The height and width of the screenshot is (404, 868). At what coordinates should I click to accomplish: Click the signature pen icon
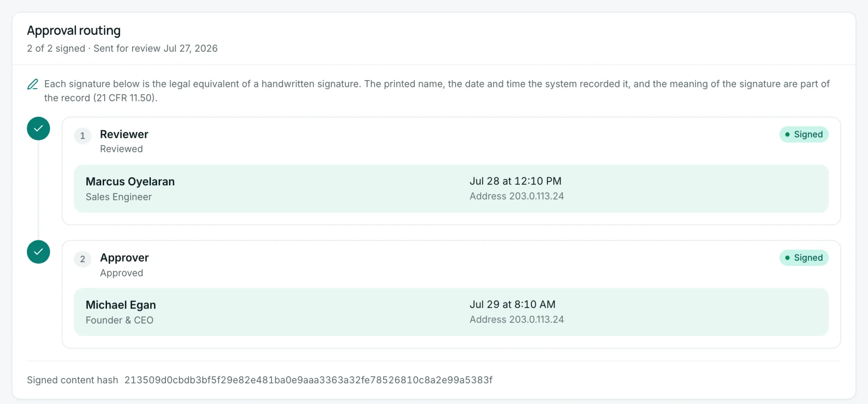click(x=32, y=84)
